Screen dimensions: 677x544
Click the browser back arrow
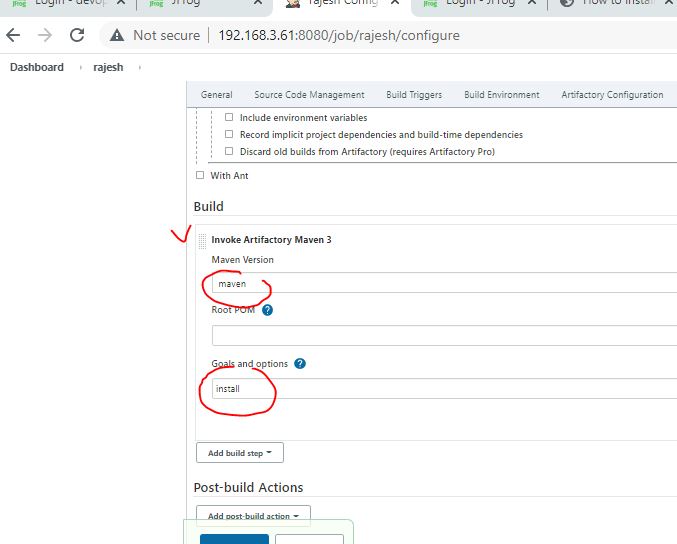click(x=14, y=35)
